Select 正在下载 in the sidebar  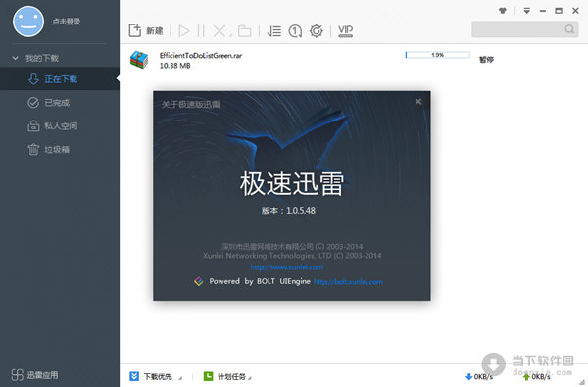60,79
